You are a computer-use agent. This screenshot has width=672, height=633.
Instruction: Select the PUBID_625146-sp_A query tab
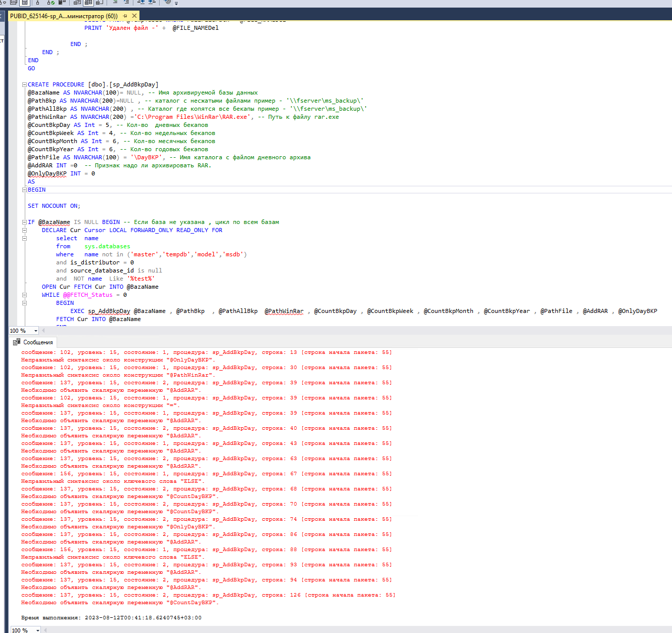coord(64,16)
